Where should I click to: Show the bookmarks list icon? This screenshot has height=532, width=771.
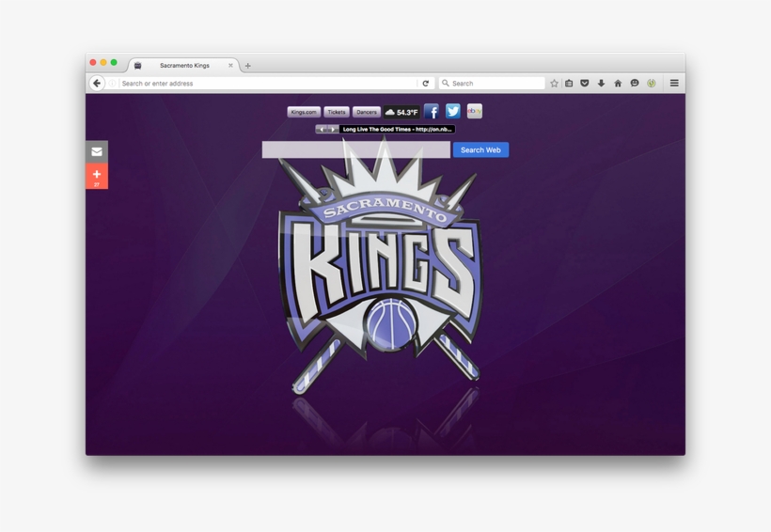point(569,84)
